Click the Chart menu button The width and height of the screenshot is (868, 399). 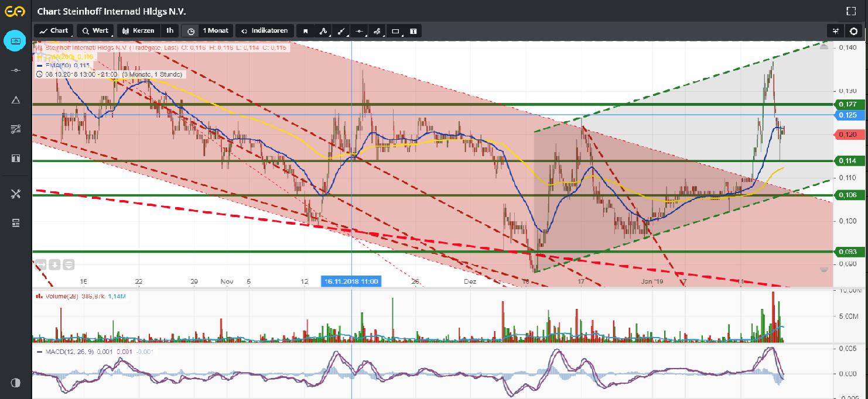[53, 30]
